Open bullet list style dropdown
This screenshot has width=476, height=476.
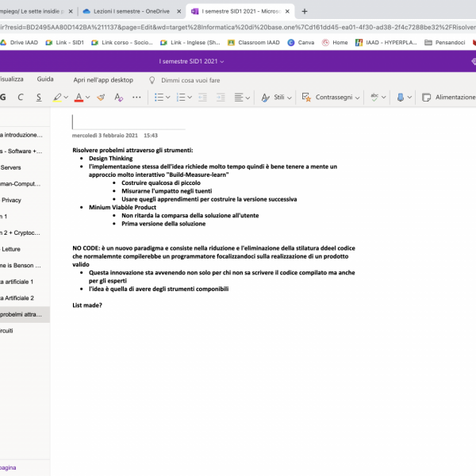[168, 97]
